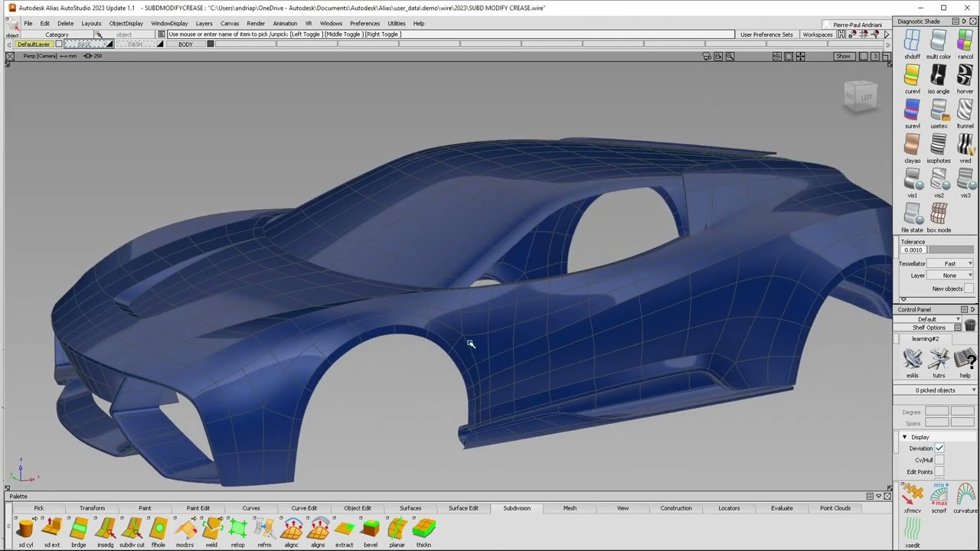Select the retop retopology tool
The width and height of the screenshot is (980, 551).
click(x=238, y=528)
